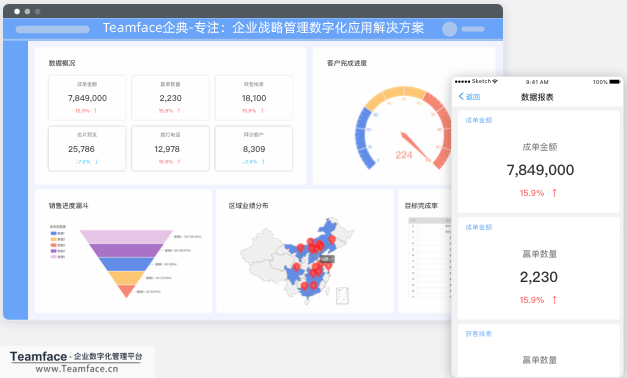
Task: Click the orange funnel legend swatch
Action: tap(54, 239)
